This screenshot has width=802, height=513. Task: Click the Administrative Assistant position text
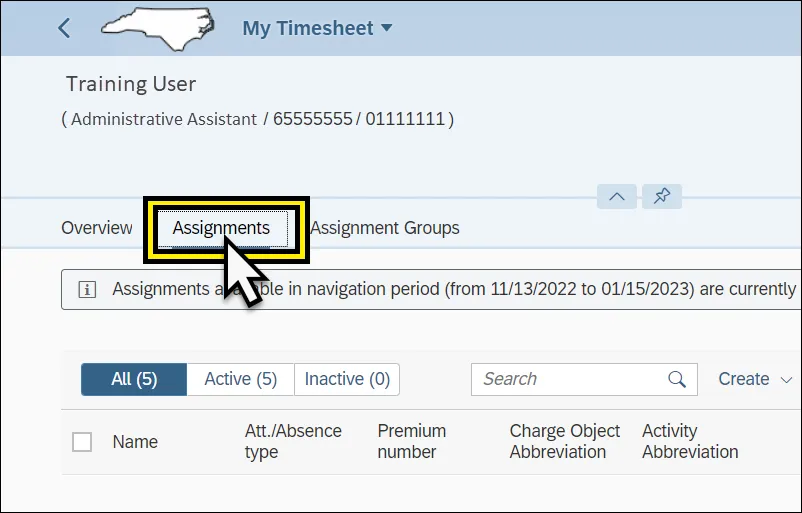pos(164,119)
